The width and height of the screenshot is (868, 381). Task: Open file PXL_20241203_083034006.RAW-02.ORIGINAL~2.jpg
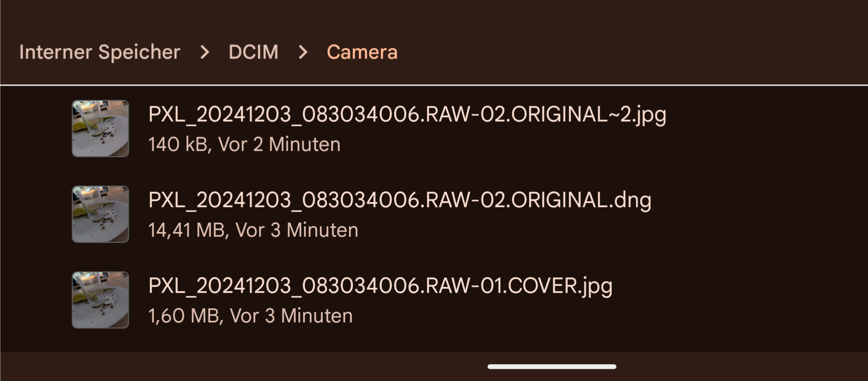point(407,114)
